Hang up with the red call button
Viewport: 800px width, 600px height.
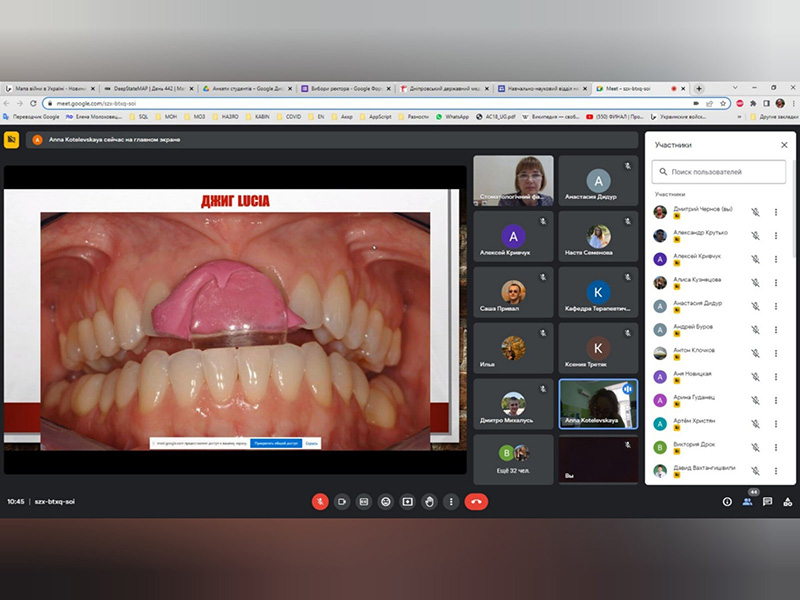click(x=476, y=501)
